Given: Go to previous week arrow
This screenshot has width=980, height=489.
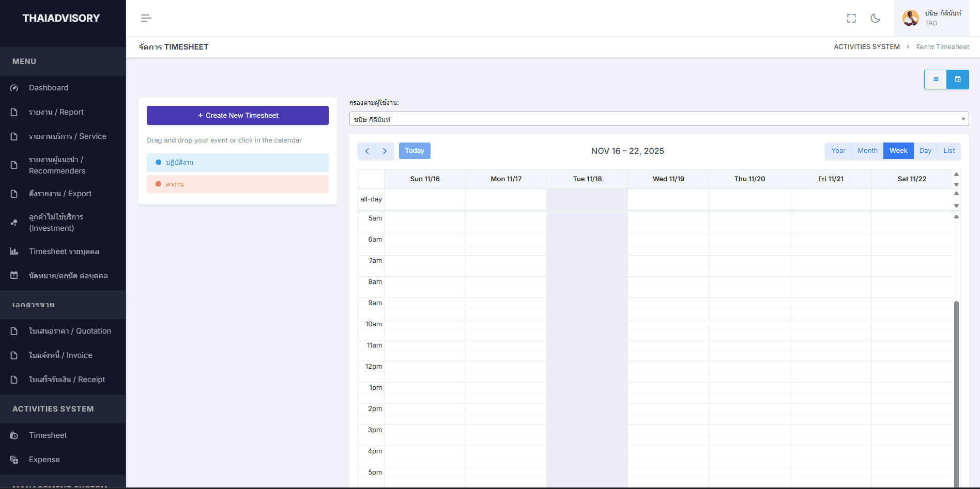Looking at the screenshot, I should [x=367, y=151].
